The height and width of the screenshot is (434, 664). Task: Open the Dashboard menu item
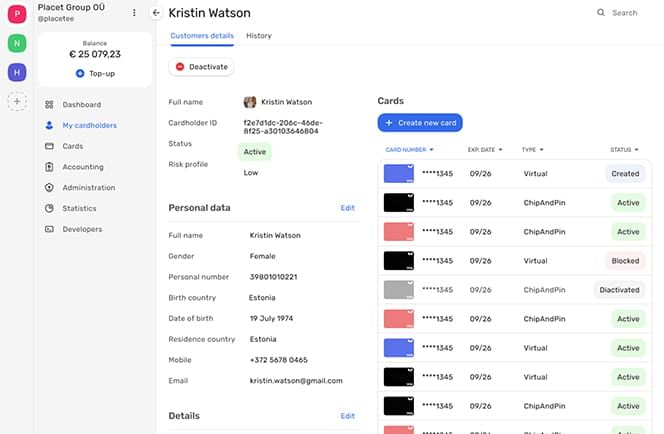tap(82, 105)
